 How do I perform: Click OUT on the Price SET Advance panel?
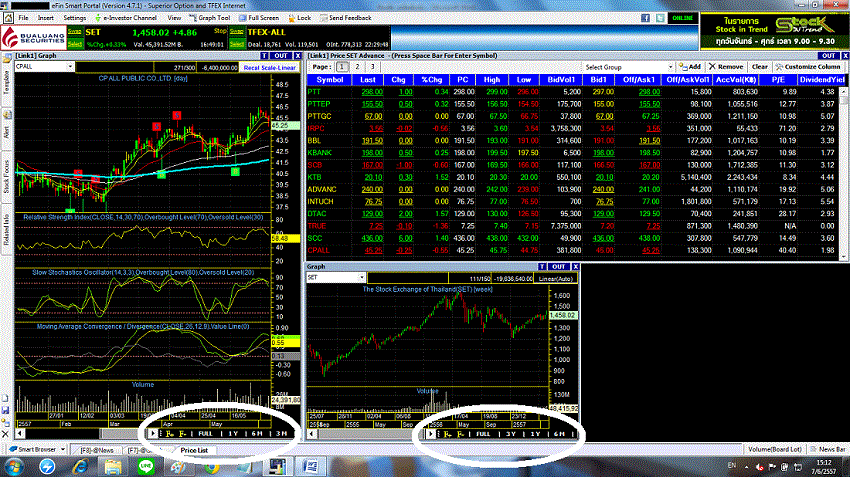coord(828,56)
